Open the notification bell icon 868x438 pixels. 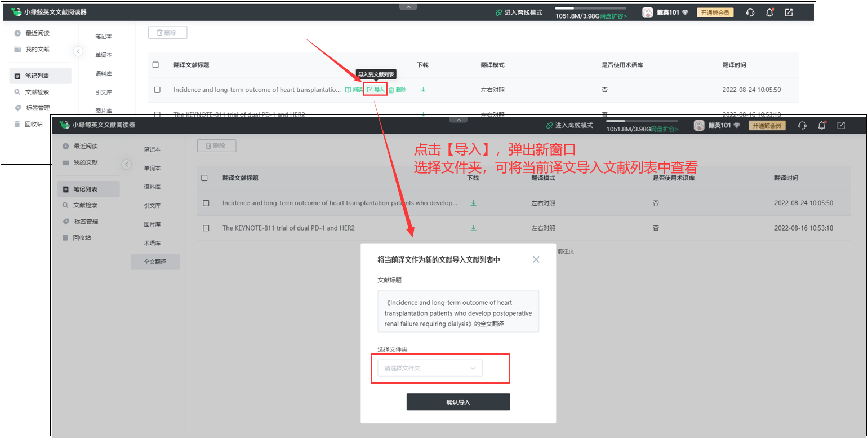click(x=771, y=12)
